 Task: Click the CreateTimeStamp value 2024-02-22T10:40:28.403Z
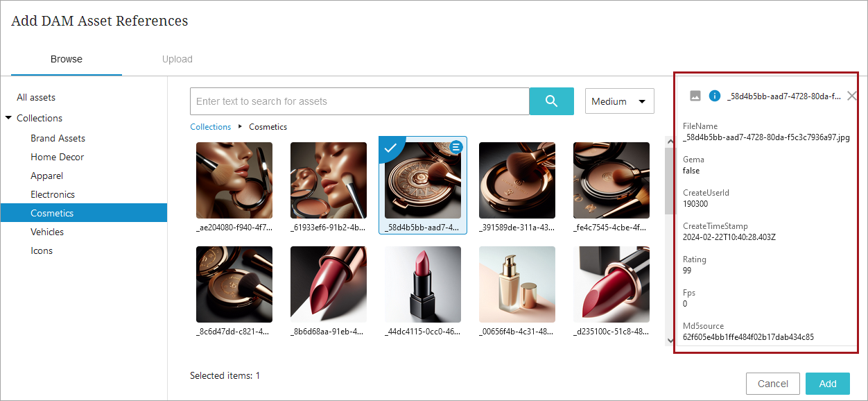pos(729,237)
